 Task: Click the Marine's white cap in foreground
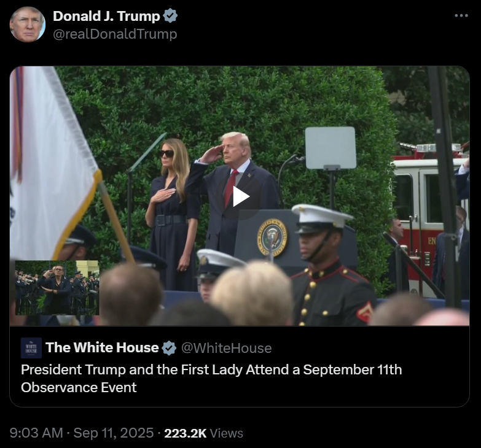(x=321, y=217)
